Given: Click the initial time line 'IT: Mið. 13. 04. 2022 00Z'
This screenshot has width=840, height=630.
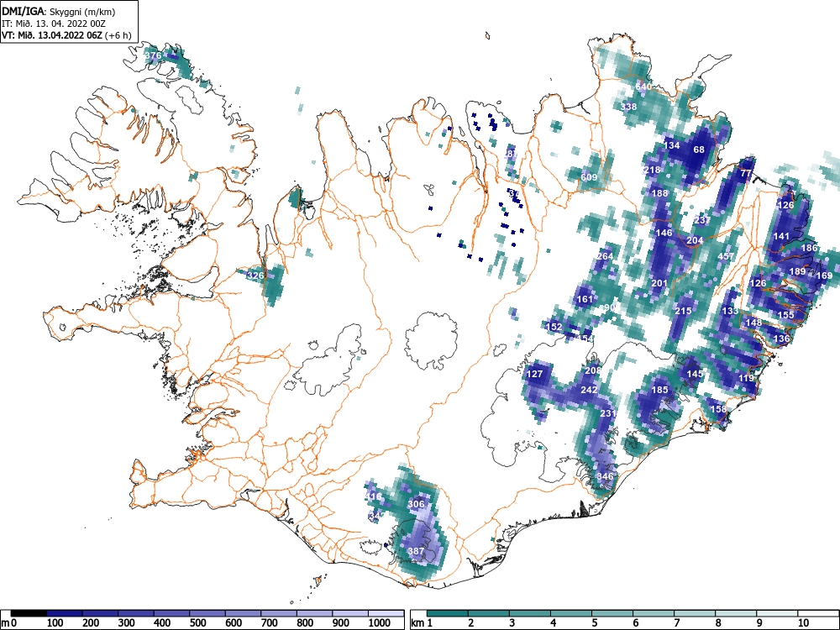Looking at the screenshot, I should pos(54,24).
